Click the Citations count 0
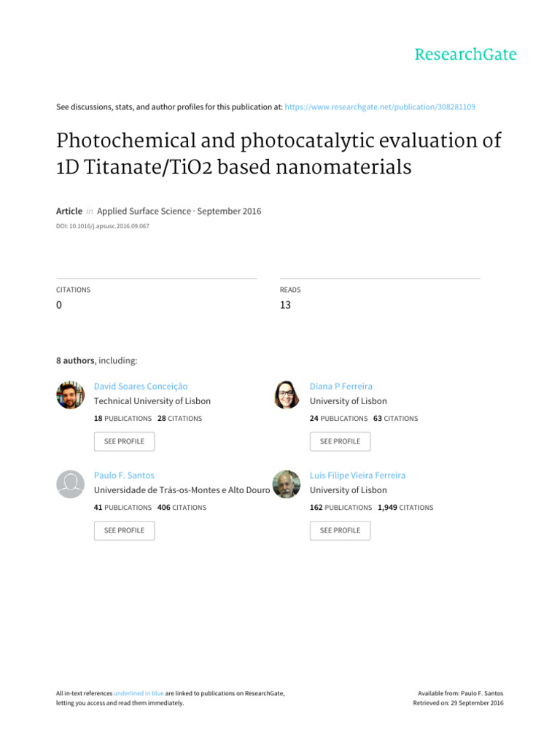 coord(59,305)
